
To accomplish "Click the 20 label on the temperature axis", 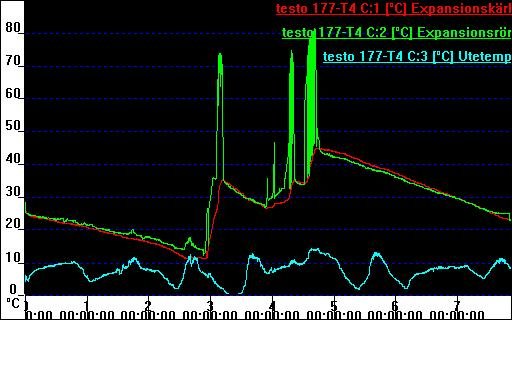I will (x=13, y=224).
